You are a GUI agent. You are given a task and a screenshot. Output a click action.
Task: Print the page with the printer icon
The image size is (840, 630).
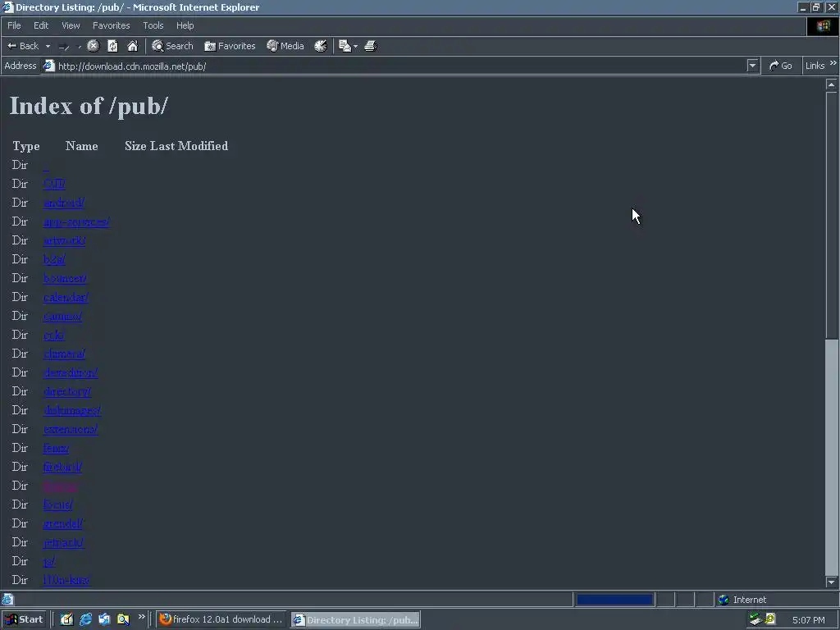[x=371, y=46]
